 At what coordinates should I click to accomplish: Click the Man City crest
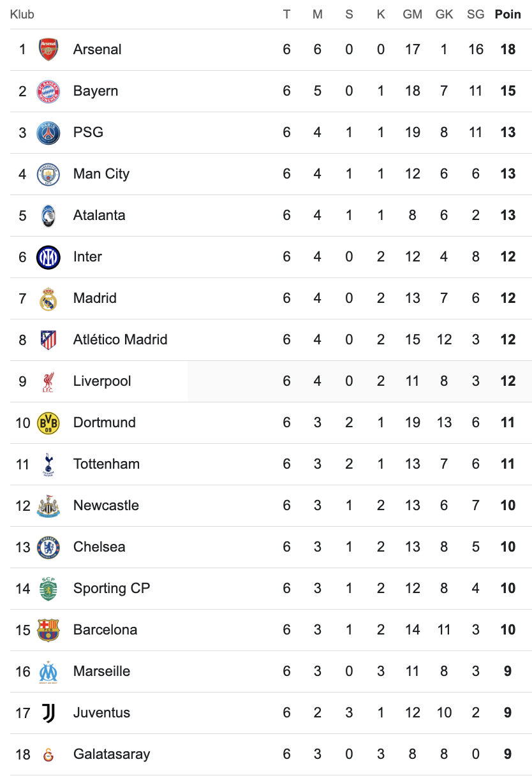coord(48,174)
